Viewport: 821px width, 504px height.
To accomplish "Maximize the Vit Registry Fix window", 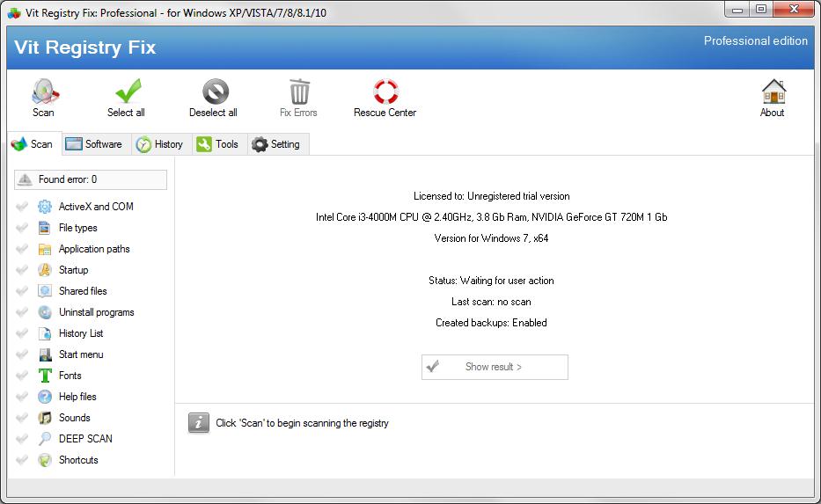I will (761, 10).
